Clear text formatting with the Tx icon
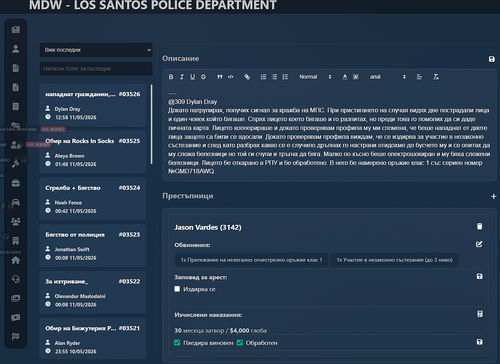Viewport: 500px width, 364px height. [436, 77]
